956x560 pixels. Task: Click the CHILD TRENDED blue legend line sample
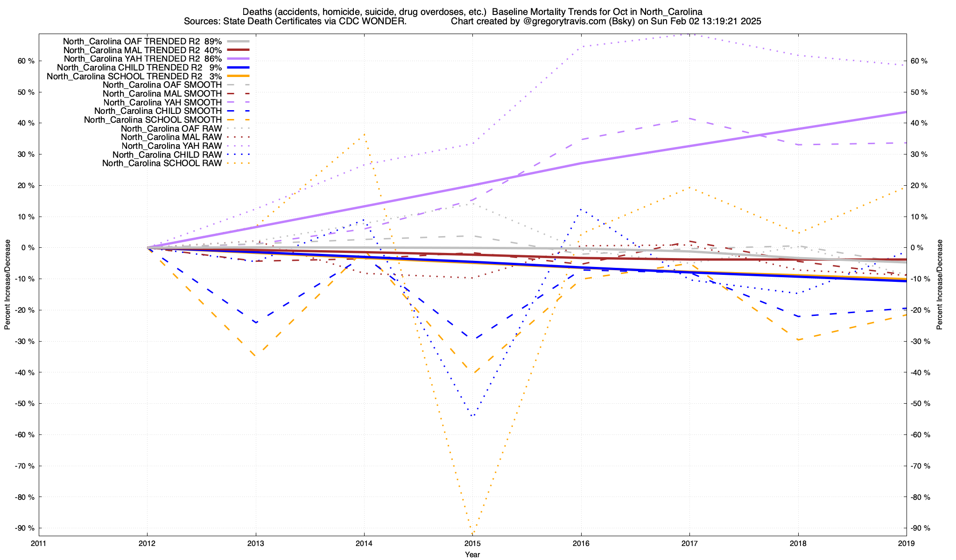tap(239, 68)
